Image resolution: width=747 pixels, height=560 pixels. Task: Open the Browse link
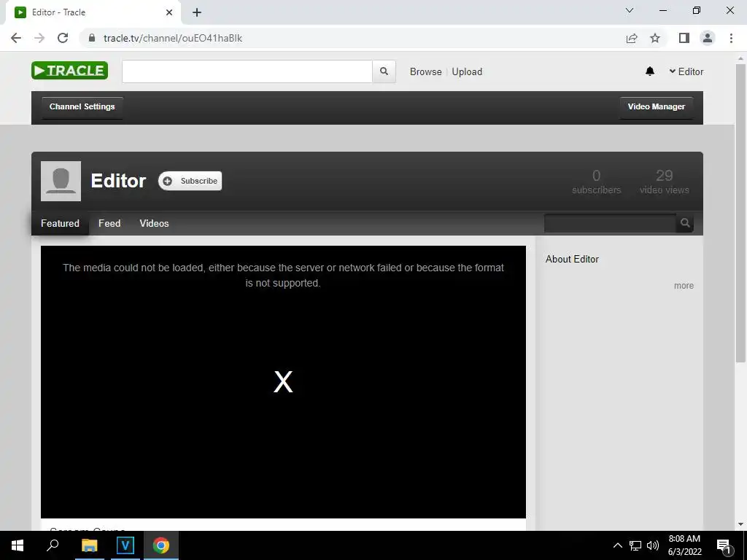(425, 71)
